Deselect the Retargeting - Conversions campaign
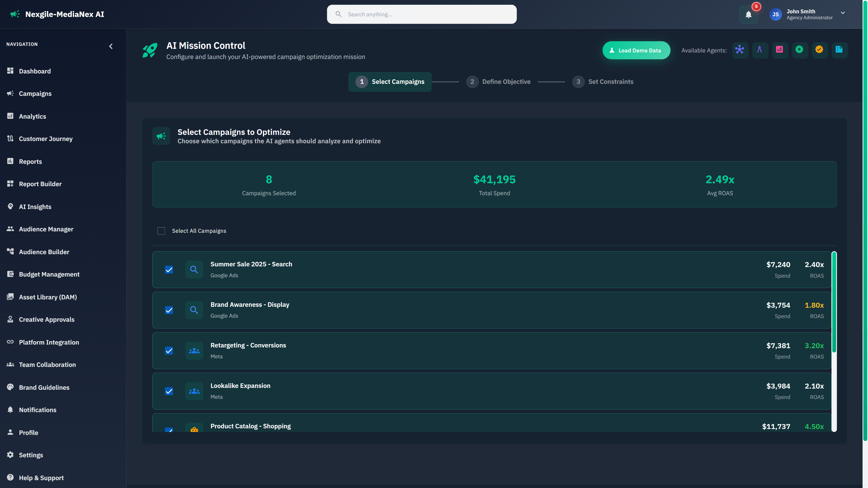 [x=169, y=351]
